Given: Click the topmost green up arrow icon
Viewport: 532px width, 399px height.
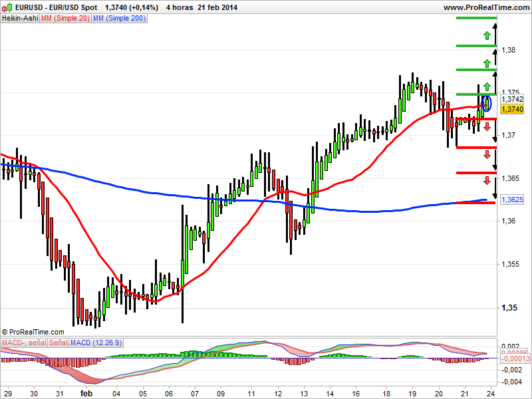Looking at the screenshot, I should [486, 35].
